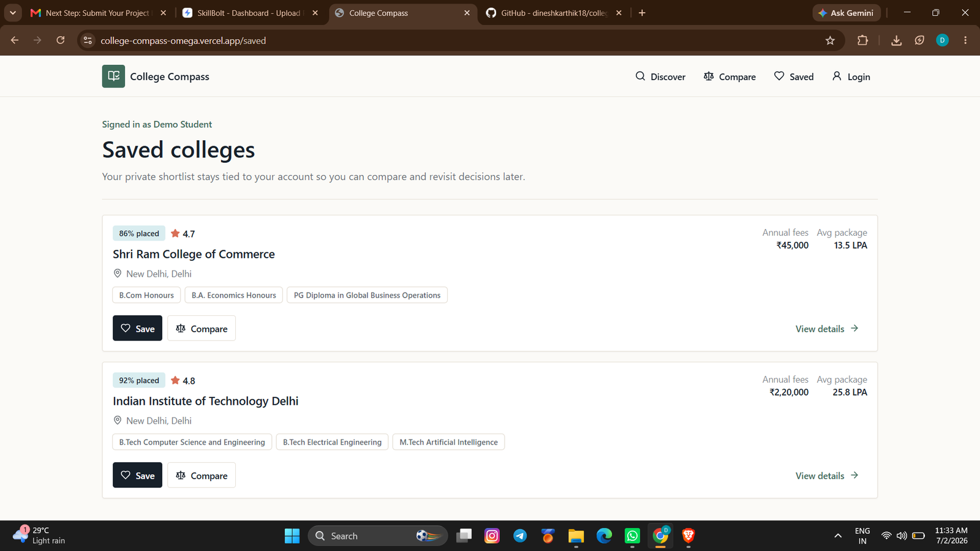Open the browser downloads icon
Image resolution: width=980 pixels, height=551 pixels.
(896, 40)
